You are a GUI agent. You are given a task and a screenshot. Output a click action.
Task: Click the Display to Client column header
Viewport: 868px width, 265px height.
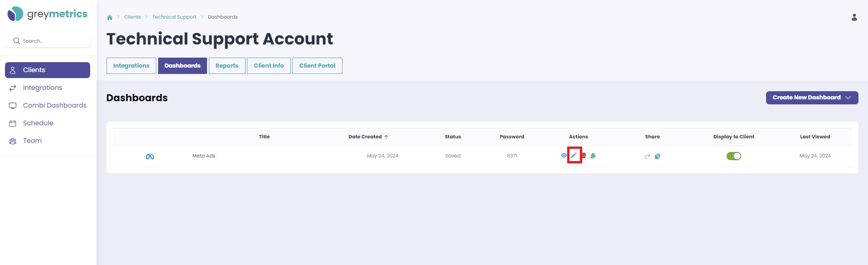734,137
